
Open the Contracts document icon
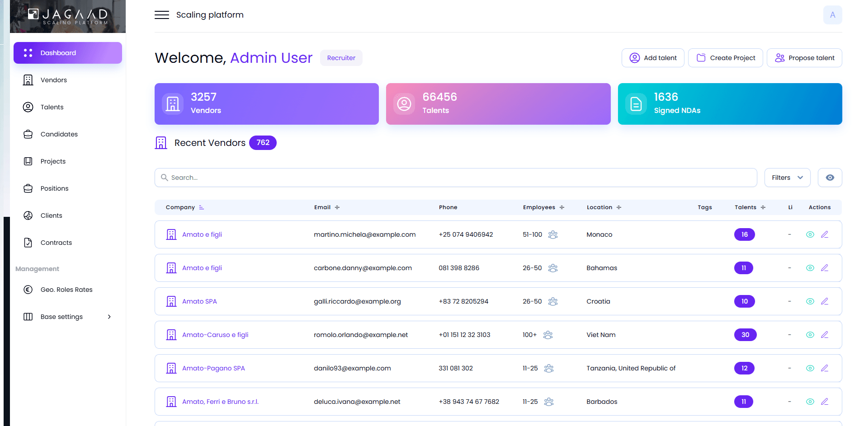click(x=28, y=243)
